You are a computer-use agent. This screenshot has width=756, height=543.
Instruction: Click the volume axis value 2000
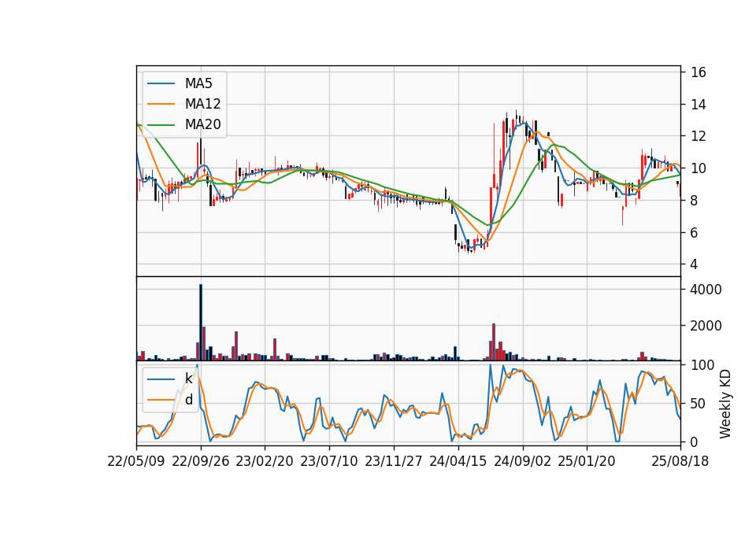coord(706,326)
